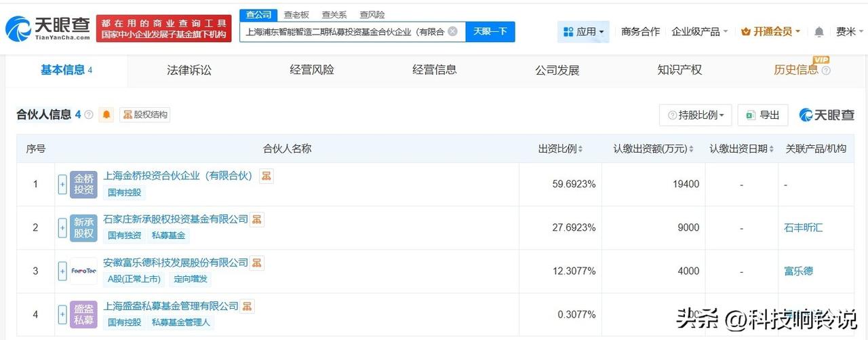Open 石家庄新承股权投资基金有限公司 link
This screenshot has width=868, height=340.
coord(176,219)
